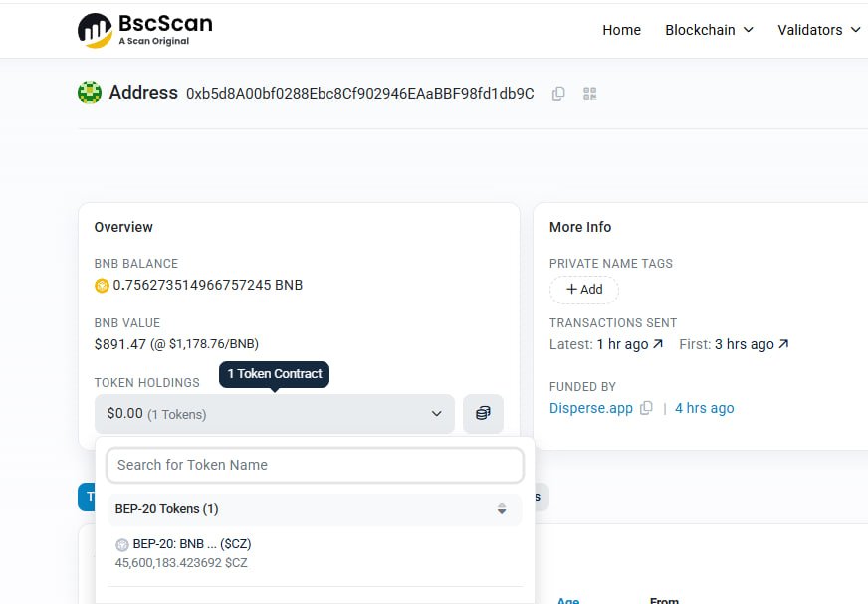Screen dimensions: 868x604
Task: Copy the Disperse.app funder address
Action: coord(647,408)
